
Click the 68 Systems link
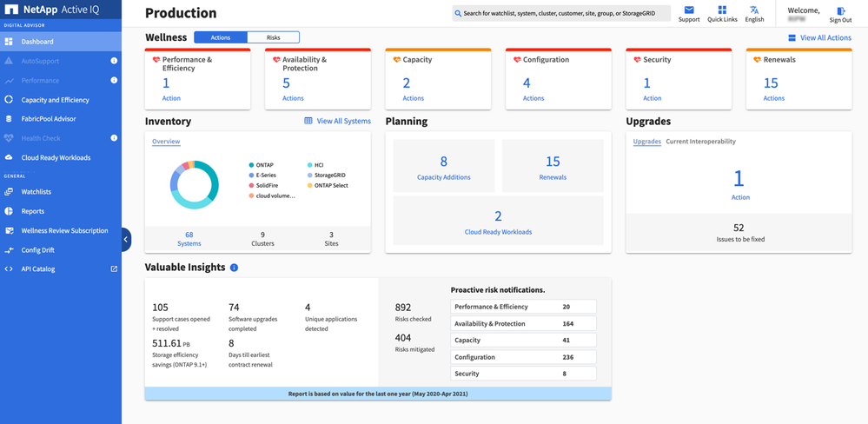189,239
